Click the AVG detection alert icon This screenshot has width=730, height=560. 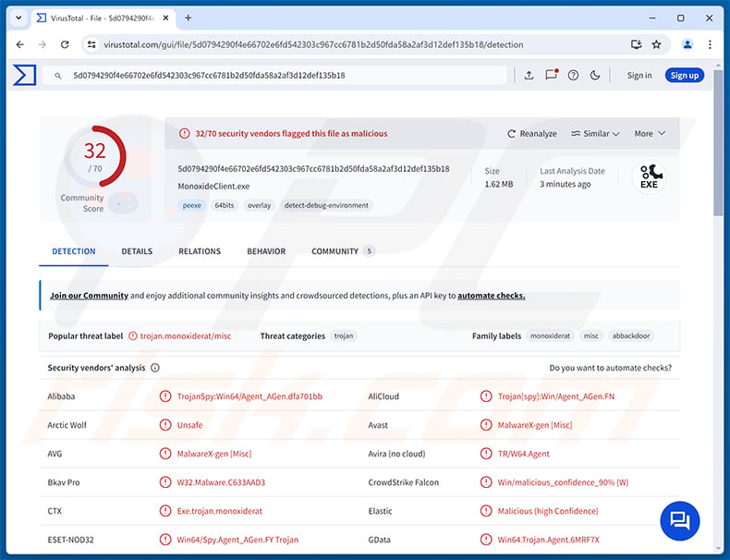pos(165,454)
